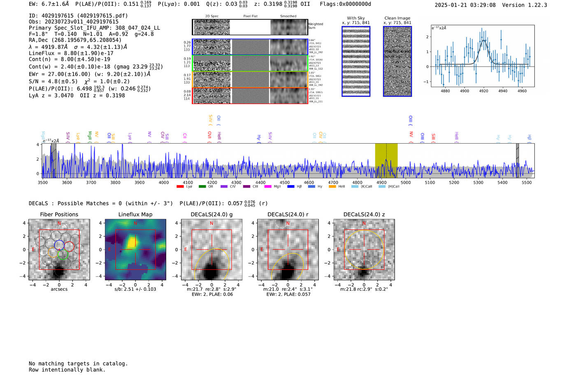The image size is (576, 392).
Task: Click the emission line Gaussian fit plot
Action: click(x=483, y=56)
